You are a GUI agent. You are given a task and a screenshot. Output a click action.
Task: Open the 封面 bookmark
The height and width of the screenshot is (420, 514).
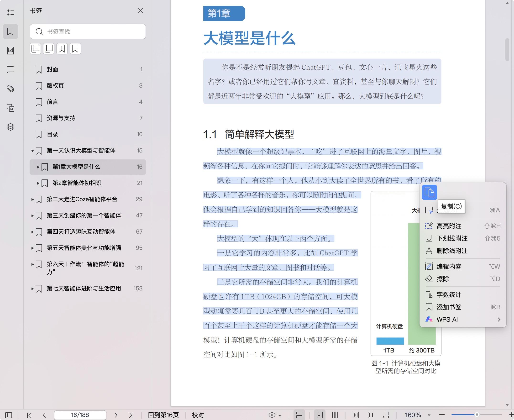(88, 69)
